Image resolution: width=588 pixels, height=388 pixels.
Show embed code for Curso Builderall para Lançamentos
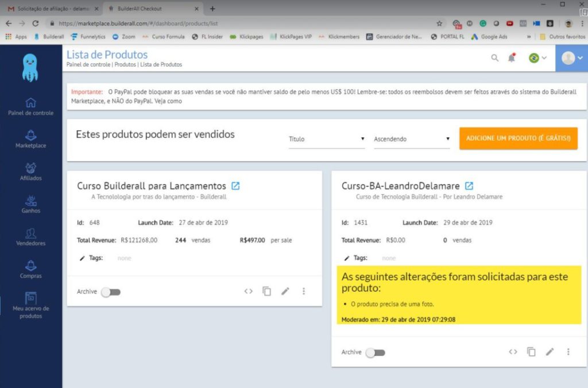(248, 291)
